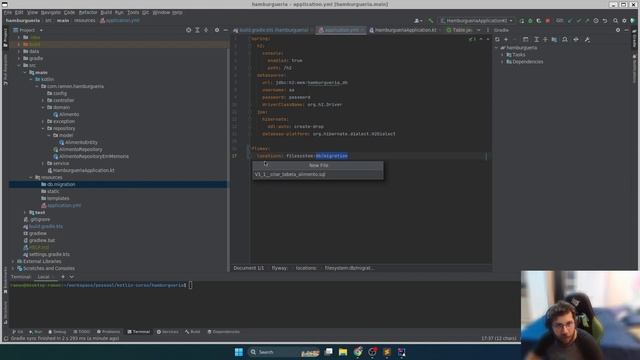
Task: Collapse the resources folder in project tree
Action: point(31,178)
